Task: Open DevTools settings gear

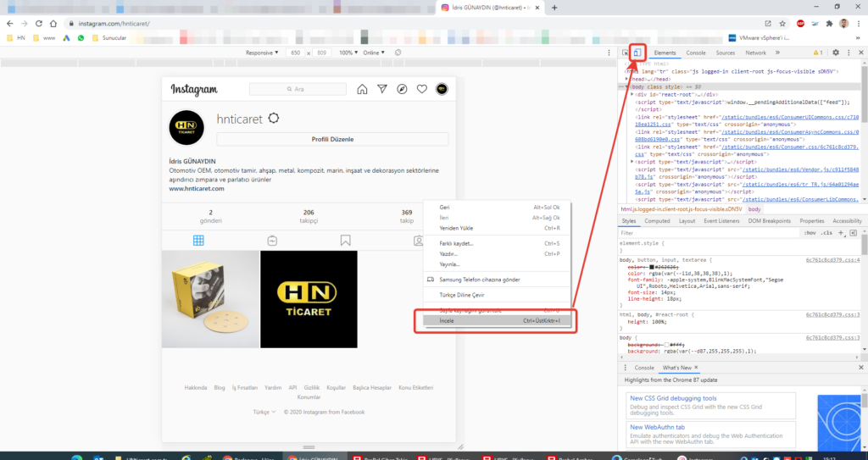Action: point(836,53)
